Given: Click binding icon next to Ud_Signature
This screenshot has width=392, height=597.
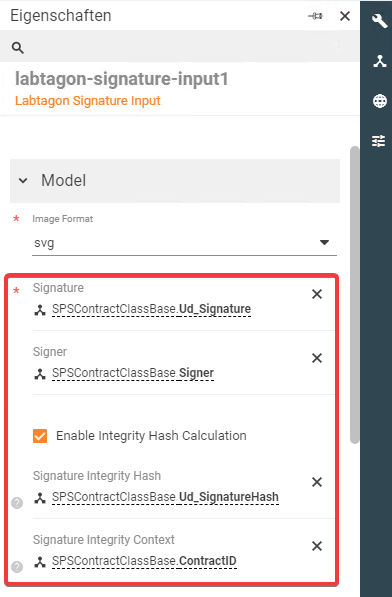Looking at the screenshot, I should click(x=40, y=310).
